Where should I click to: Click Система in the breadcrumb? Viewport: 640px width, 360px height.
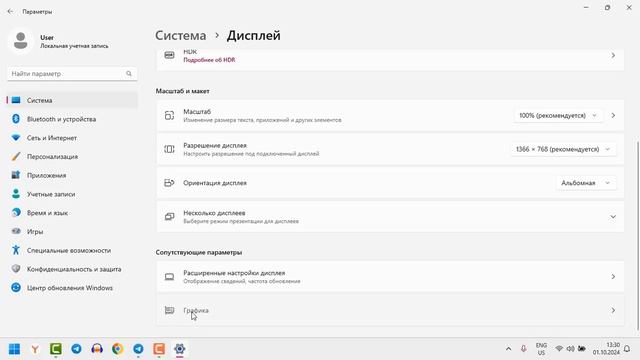pyautogui.click(x=180, y=36)
